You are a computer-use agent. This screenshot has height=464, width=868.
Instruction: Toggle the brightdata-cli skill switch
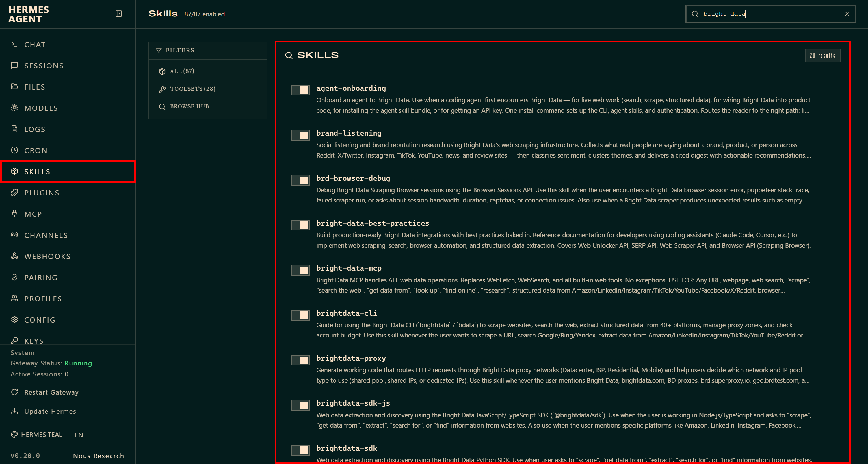point(300,315)
